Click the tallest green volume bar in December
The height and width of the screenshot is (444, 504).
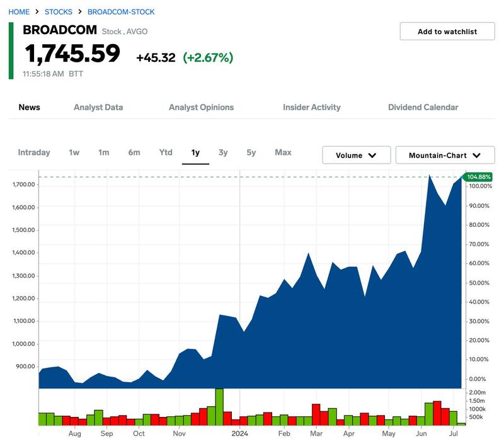click(x=219, y=407)
